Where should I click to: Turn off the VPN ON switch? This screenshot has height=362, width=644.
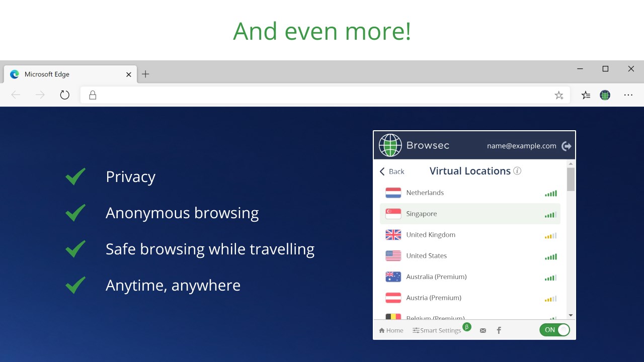[x=554, y=330]
